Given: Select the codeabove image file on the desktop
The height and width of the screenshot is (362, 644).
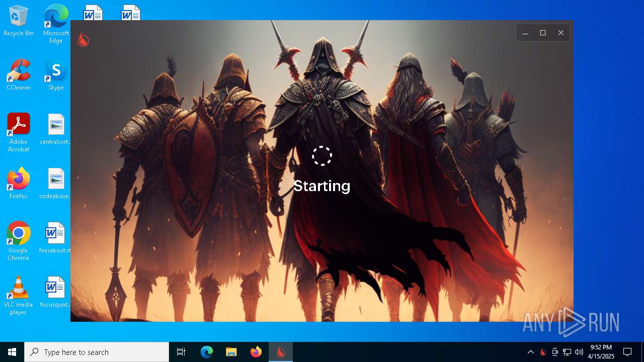Looking at the screenshot, I should coord(56,184).
